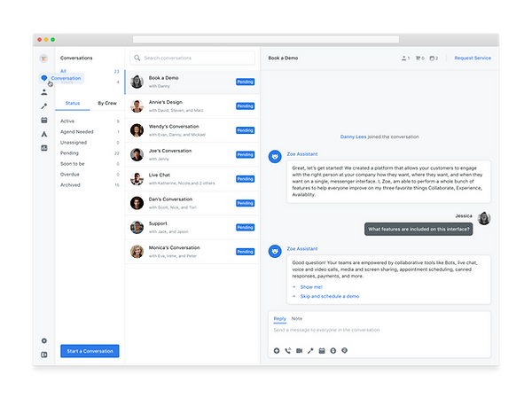Start a video call from reply toolbar
Image resolution: width=532 pixels, height=398 pixels.
(x=299, y=351)
